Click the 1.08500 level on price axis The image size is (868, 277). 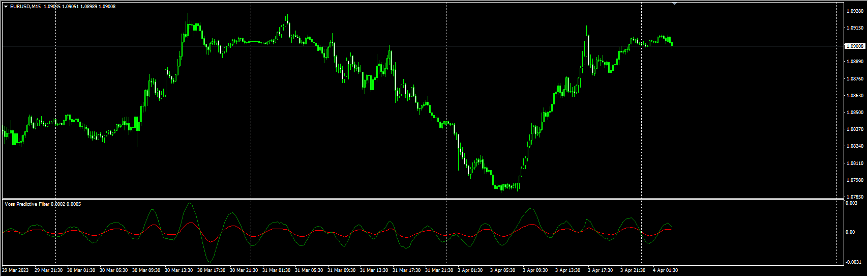click(x=854, y=113)
